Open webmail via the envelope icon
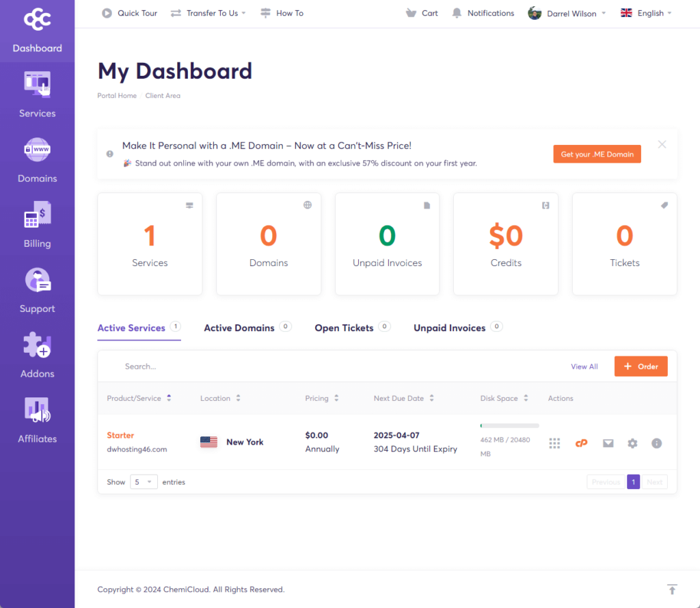 (x=608, y=443)
